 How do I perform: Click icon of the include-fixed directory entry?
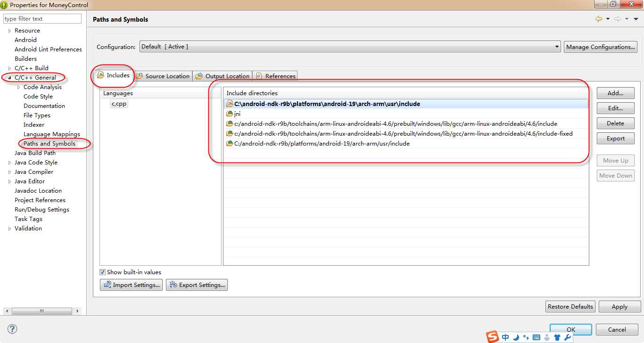[x=230, y=133]
